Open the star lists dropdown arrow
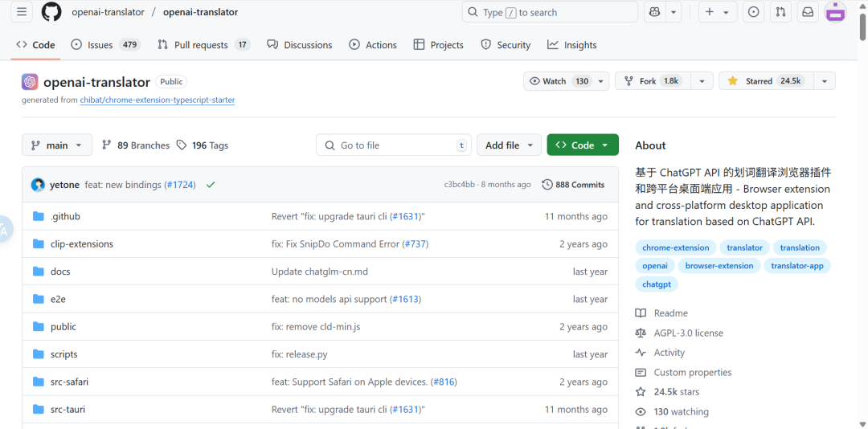This screenshot has height=429, width=868. click(x=824, y=81)
